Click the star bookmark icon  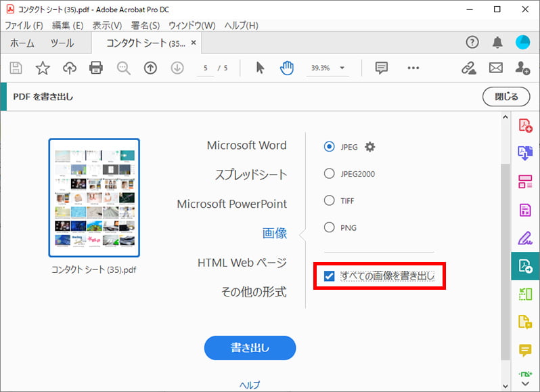click(43, 68)
